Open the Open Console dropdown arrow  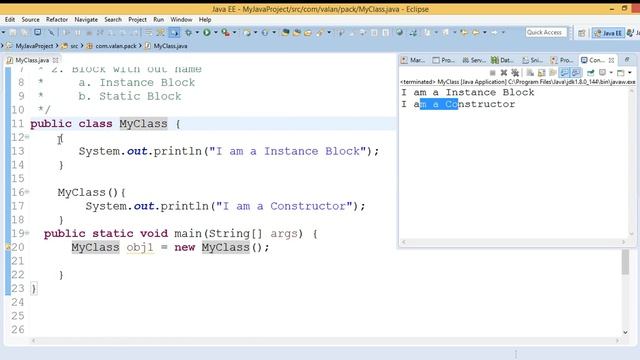pos(630,73)
